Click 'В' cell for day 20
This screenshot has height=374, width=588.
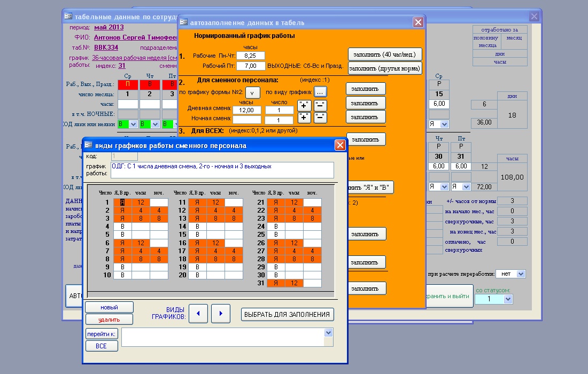(197, 275)
